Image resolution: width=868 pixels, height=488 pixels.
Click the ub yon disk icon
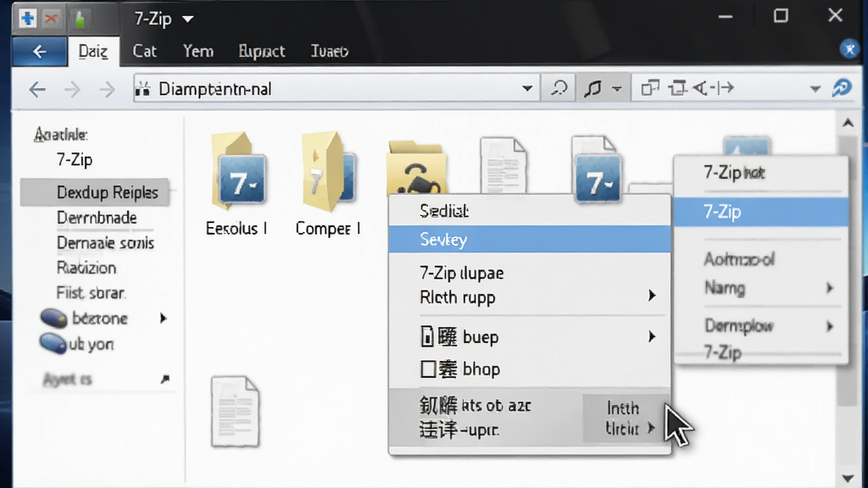click(x=53, y=344)
